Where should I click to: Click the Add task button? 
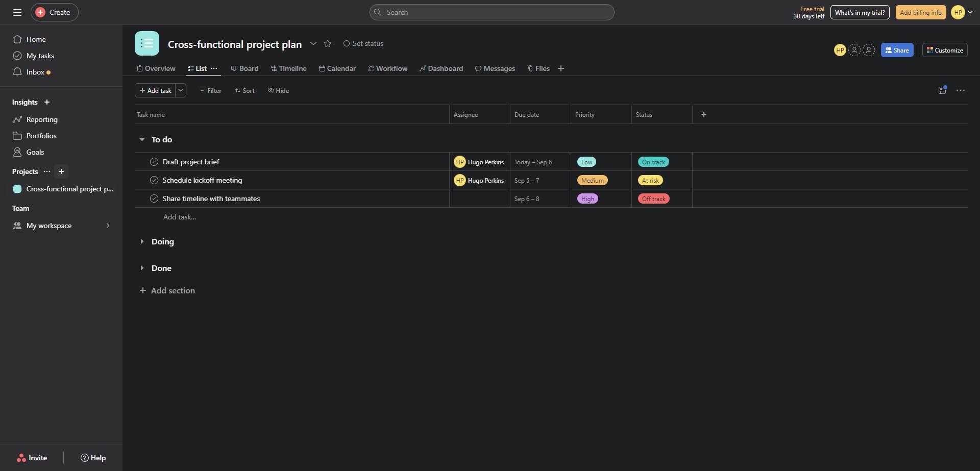pyautogui.click(x=155, y=90)
